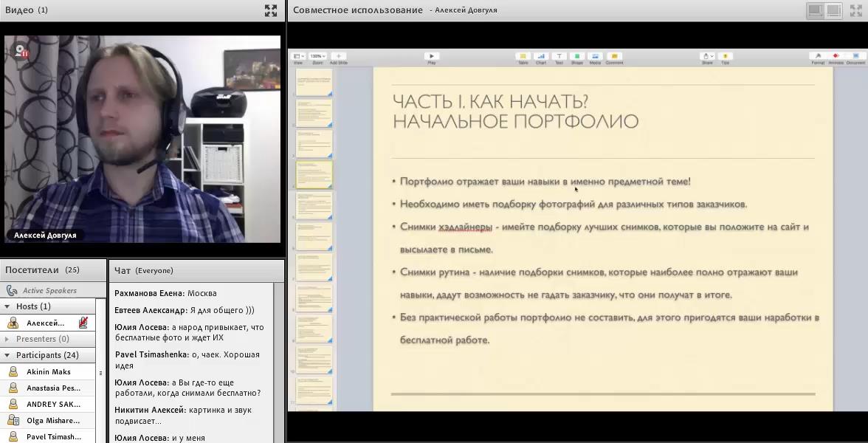Click chat message from Евтеев Александр
868x443 pixels.
point(185,310)
